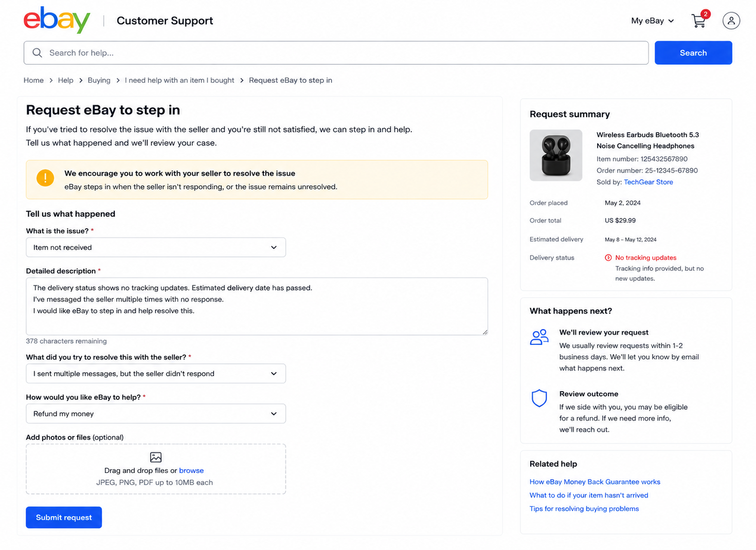Go to Buying breadcrumb

click(99, 80)
